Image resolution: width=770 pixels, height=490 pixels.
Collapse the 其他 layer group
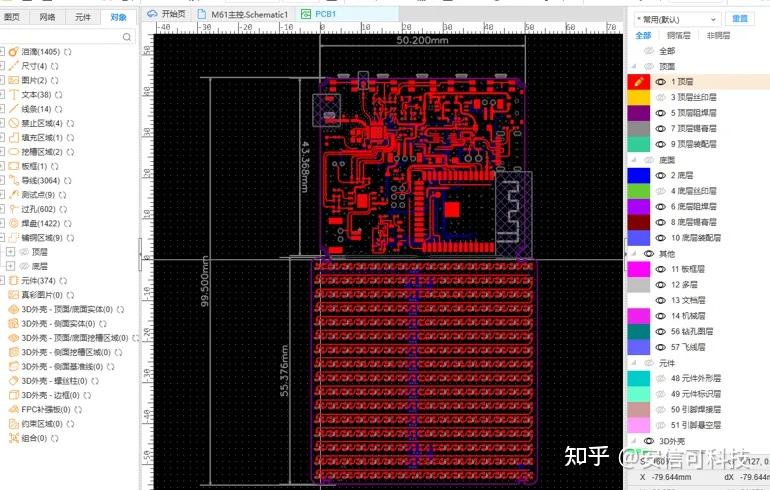pos(634,254)
